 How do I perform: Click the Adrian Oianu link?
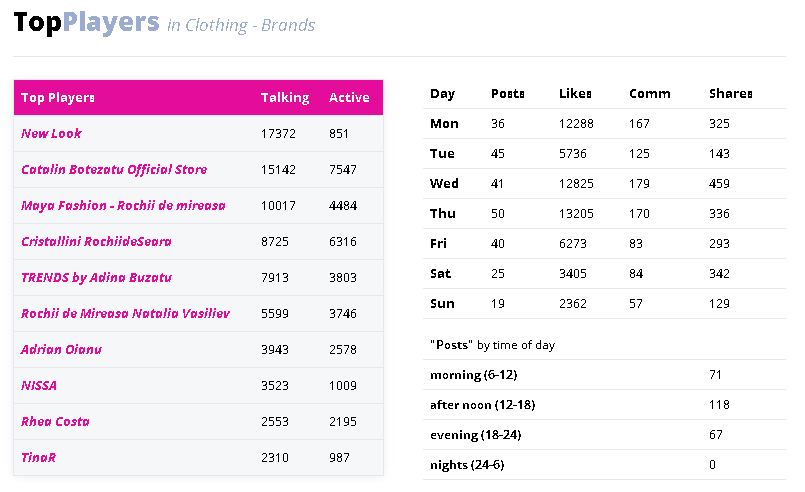pos(61,349)
